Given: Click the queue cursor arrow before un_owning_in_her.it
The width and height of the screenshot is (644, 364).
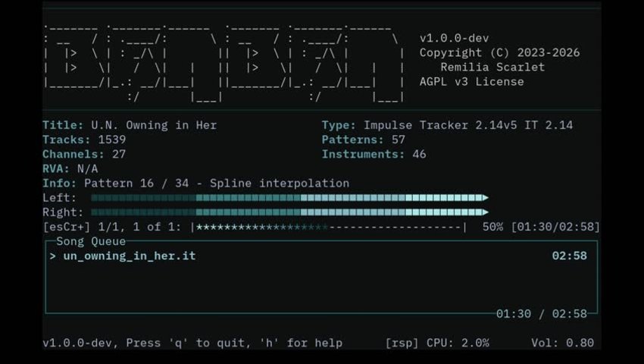Looking at the screenshot, I should pyautogui.click(x=53, y=256).
